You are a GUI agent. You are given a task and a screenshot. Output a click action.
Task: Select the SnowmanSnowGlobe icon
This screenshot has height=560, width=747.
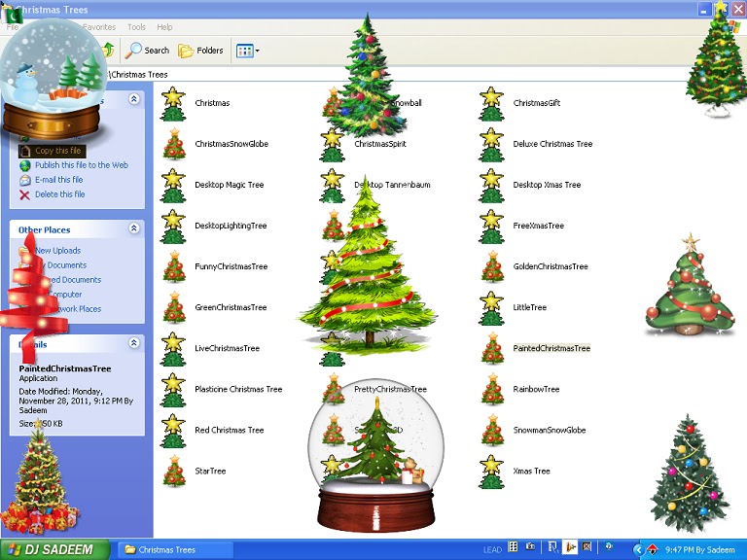492,431
